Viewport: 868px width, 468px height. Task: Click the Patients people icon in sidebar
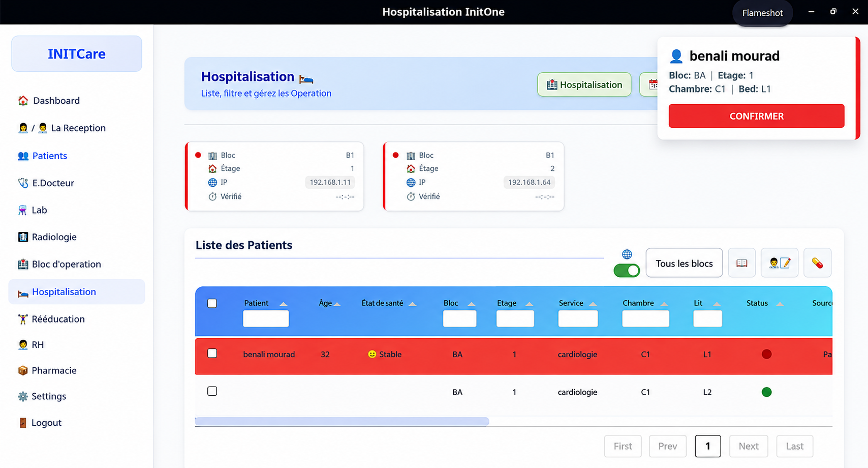click(x=23, y=156)
